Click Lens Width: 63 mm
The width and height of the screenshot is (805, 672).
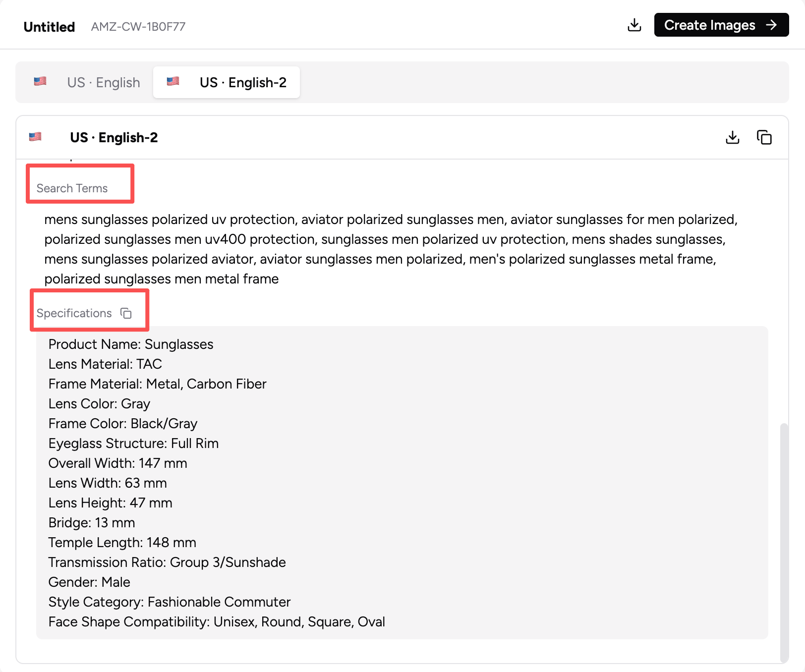(108, 483)
